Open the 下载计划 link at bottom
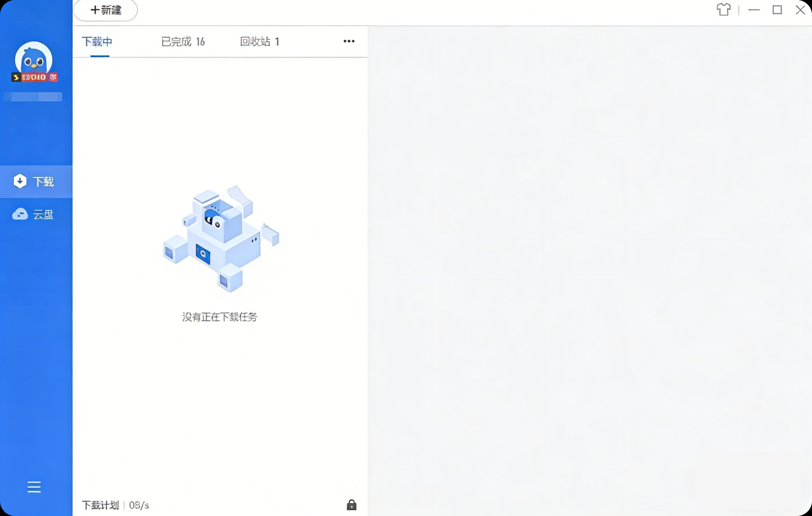The height and width of the screenshot is (516, 812). pyautogui.click(x=100, y=505)
